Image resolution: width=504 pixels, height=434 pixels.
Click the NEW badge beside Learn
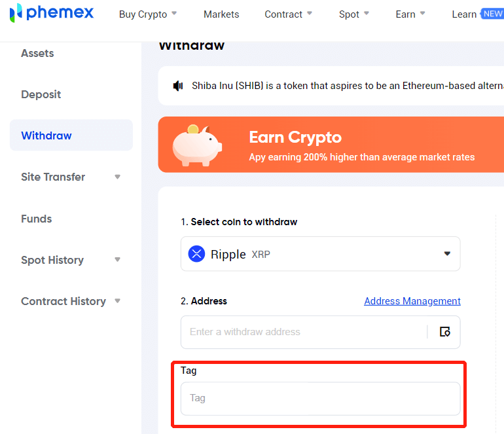coord(492,14)
